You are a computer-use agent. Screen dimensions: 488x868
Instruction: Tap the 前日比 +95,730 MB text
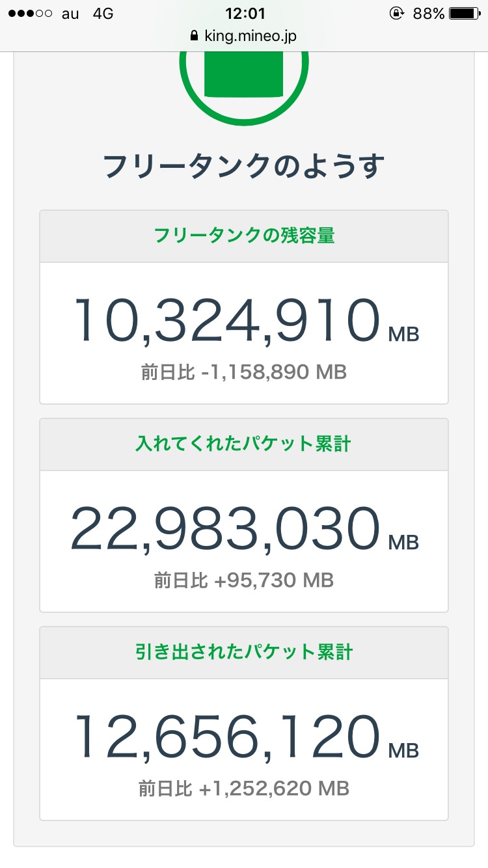[244, 580]
